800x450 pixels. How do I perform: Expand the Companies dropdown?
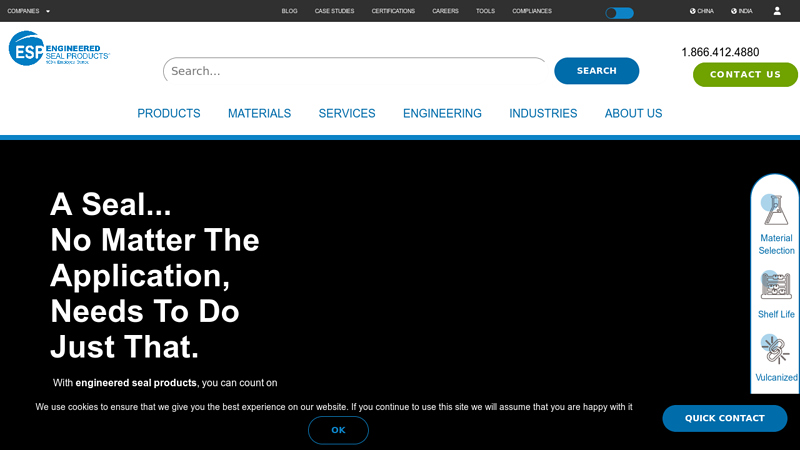point(28,11)
